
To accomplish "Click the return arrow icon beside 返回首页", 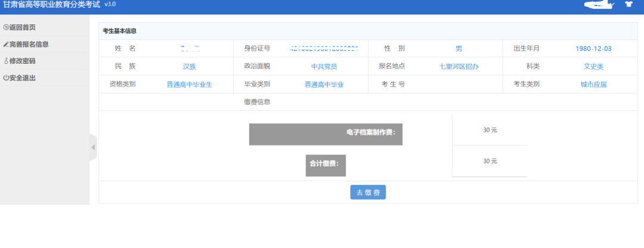I will click(x=6, y=27).
